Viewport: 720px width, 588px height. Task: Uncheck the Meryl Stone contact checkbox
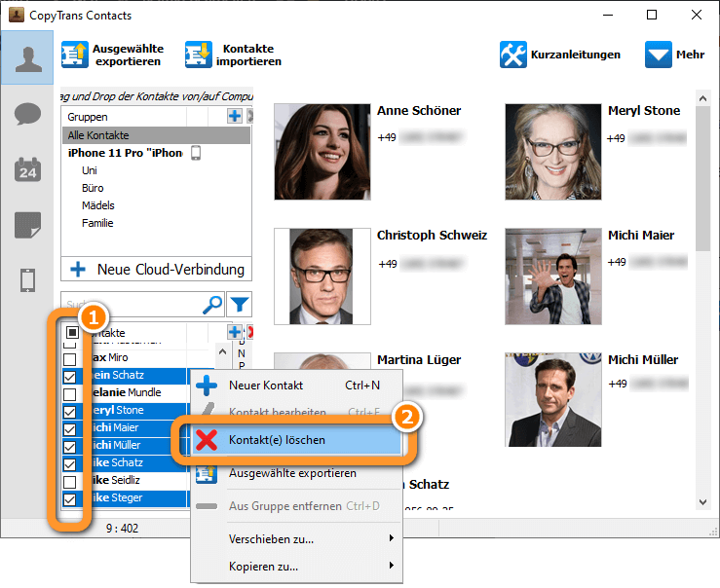coord(70,412)
